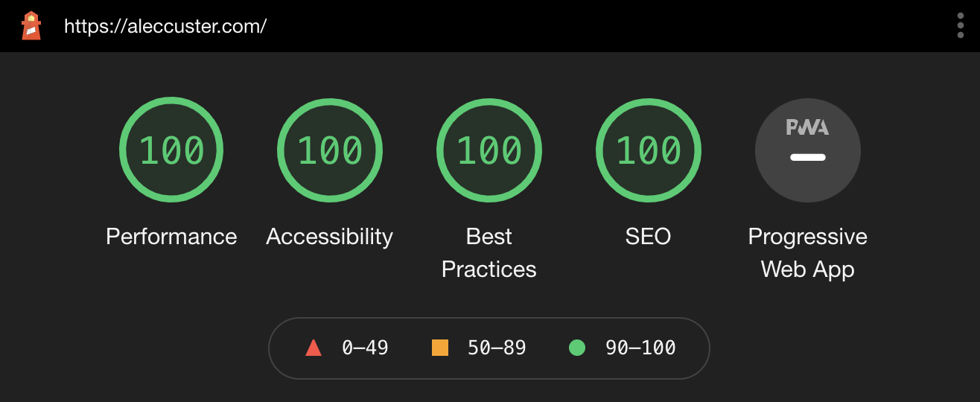The image size is (980, 402).
Task: Click the Best Practices score gauge
Action: click(489, 150)
